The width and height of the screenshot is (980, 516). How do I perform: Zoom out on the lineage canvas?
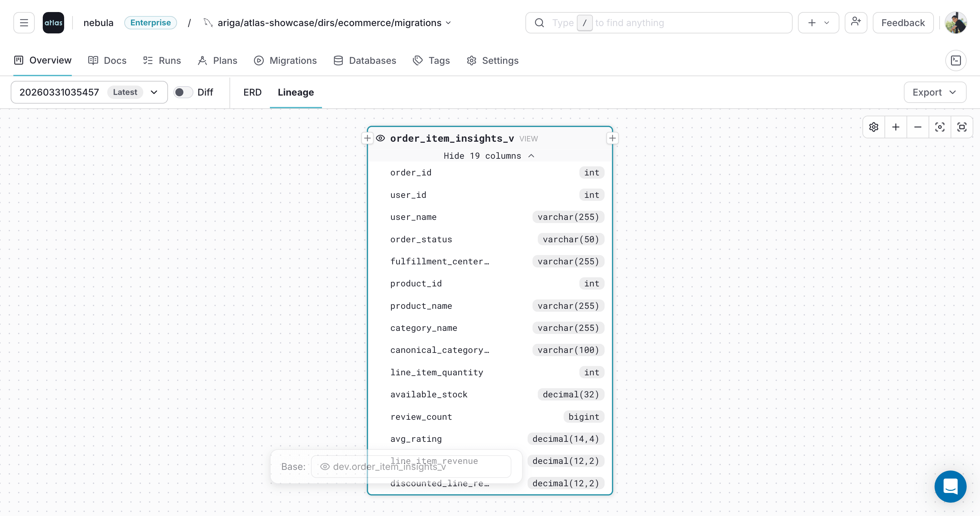(918, 127)
